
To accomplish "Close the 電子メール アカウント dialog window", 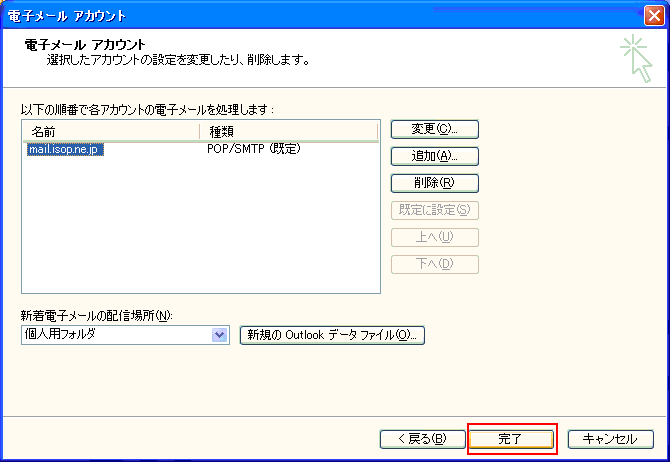I will click(x=654, y=16).
